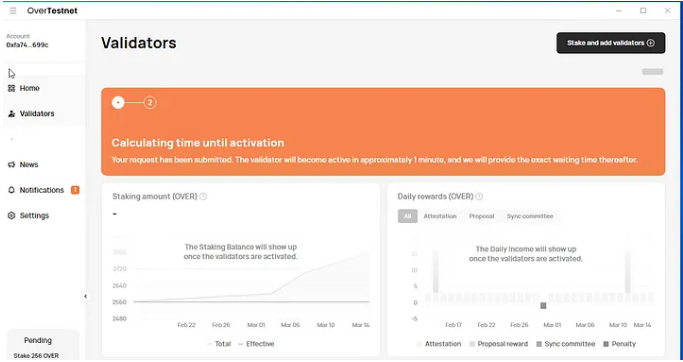683x362 pixels.
Task: Switch to the Attestation rewards tab
Action: click(440, 216)
